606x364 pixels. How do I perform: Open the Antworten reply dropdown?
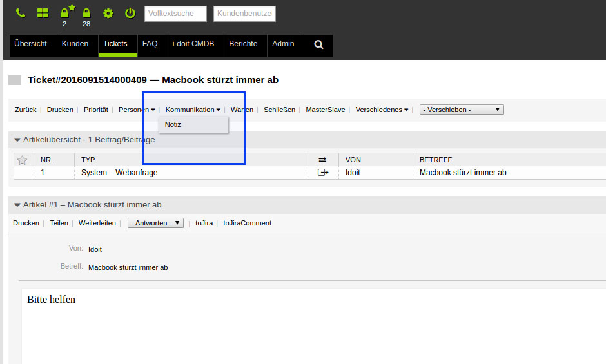[x=156, y=224]
